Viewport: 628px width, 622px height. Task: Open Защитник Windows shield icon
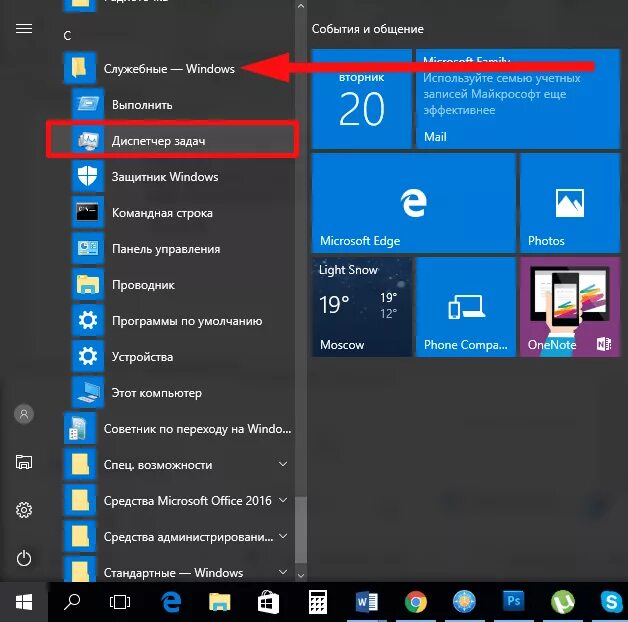click(87, 176)
